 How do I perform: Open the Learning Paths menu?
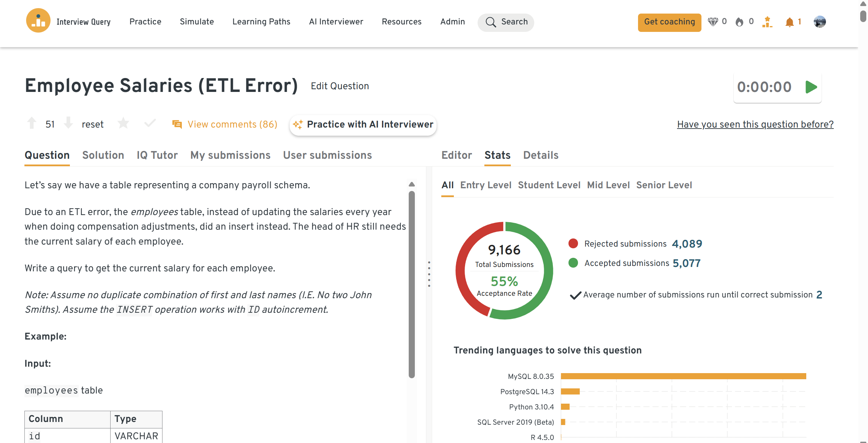261,22
